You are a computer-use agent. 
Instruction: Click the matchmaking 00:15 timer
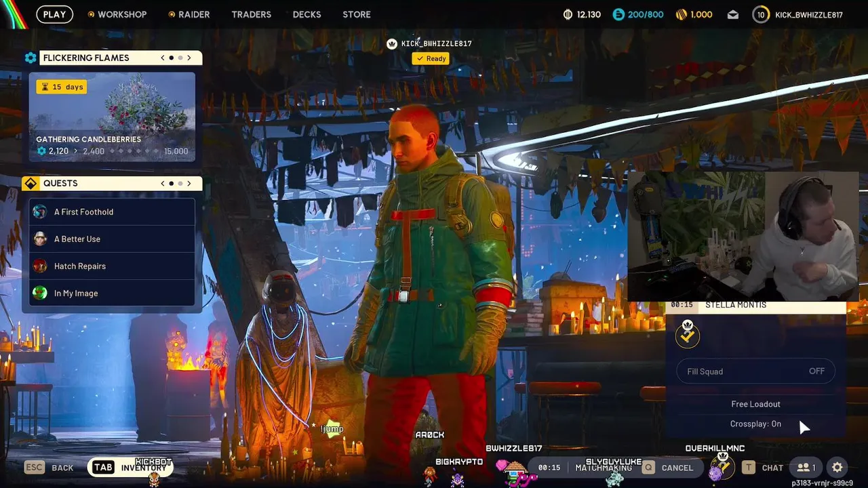pyautogui.click(x=549, y=468)
